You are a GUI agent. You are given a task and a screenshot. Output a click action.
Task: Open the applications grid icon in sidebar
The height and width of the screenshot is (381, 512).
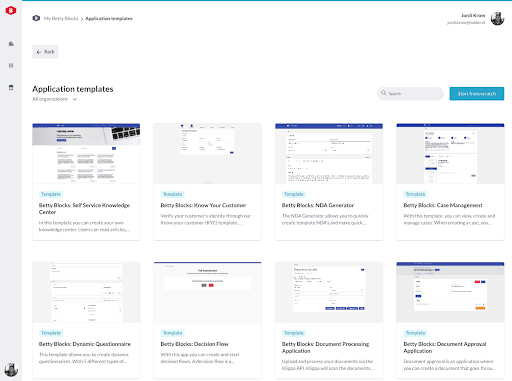click(11, 66)
